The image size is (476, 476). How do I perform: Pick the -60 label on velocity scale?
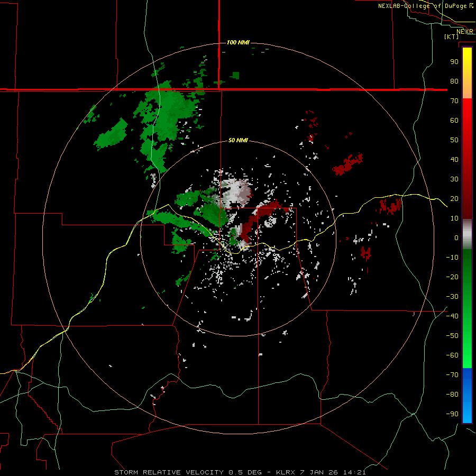point(452,355)
